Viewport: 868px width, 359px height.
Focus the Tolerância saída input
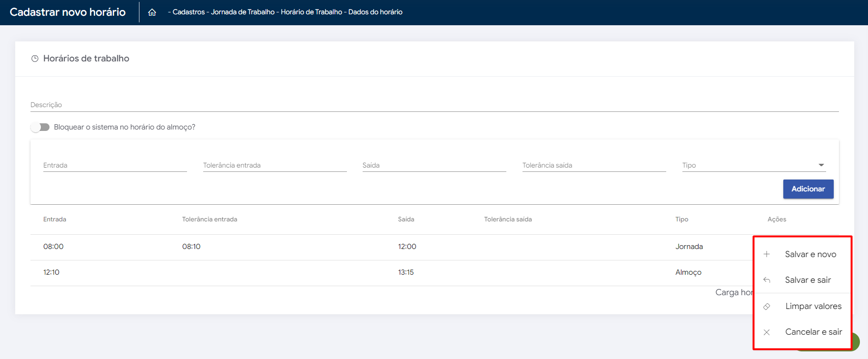click(x=594, y=165)
